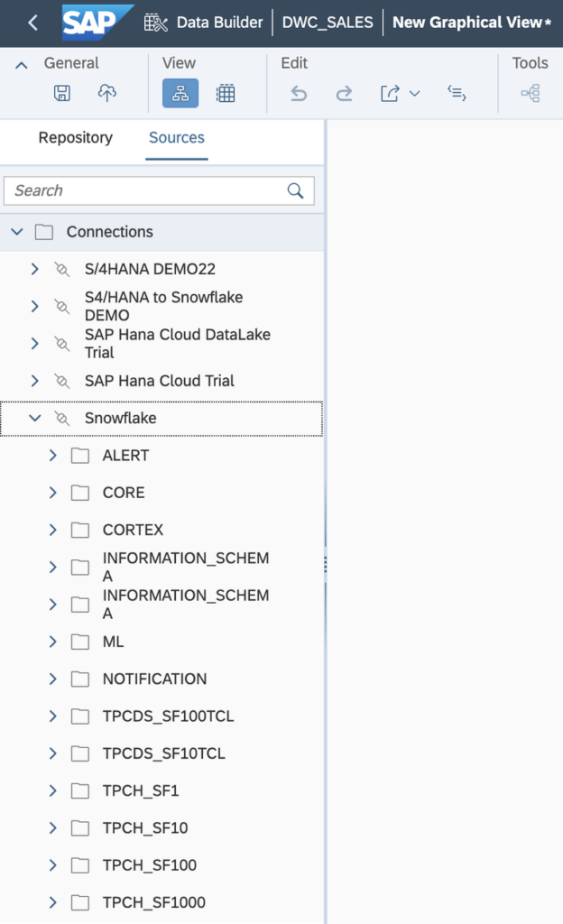The height and width of the screenshot is (924, 563).
Task: Click the TPCH_SF1 folder icon
Action: click(x=80, y=790)
